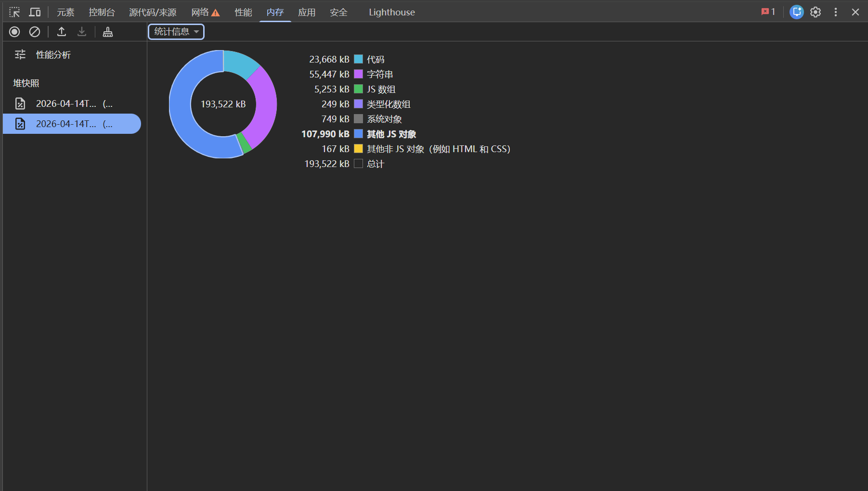Toggle the 总计 legend checkbox
868x491 pixels.
coord(358,164)
